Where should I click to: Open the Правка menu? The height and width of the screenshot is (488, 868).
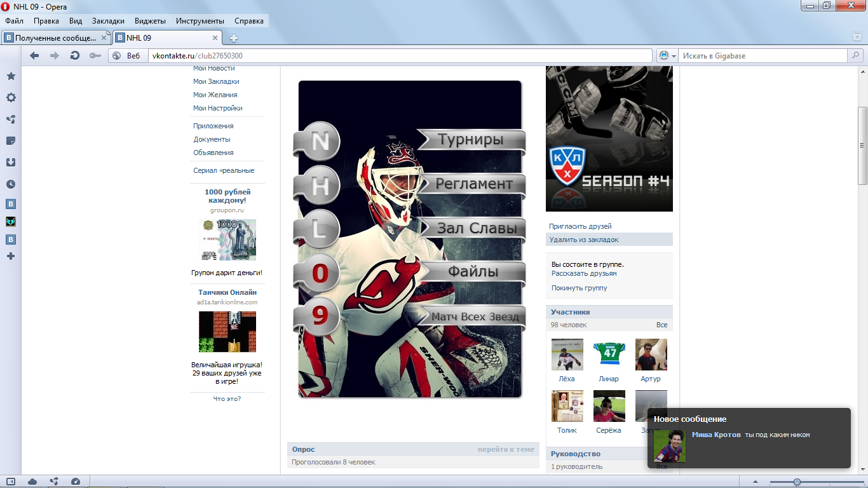point(46,21)
